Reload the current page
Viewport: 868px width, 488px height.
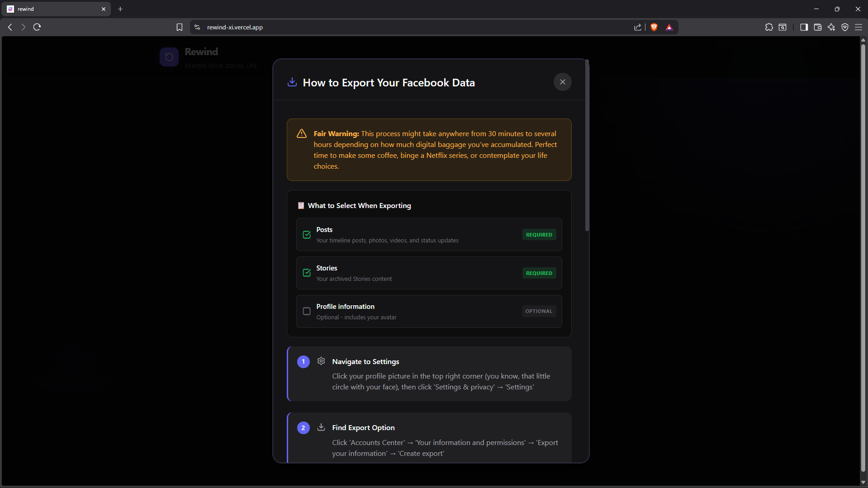37,27
